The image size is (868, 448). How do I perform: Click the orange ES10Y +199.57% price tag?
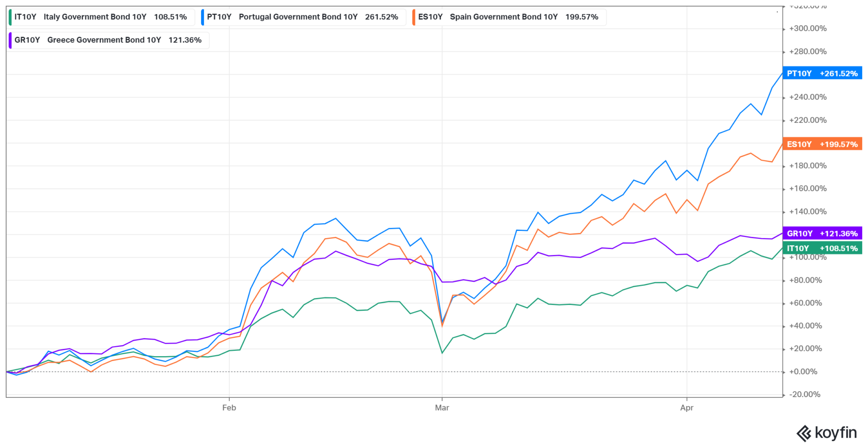[x=822, y=145]
